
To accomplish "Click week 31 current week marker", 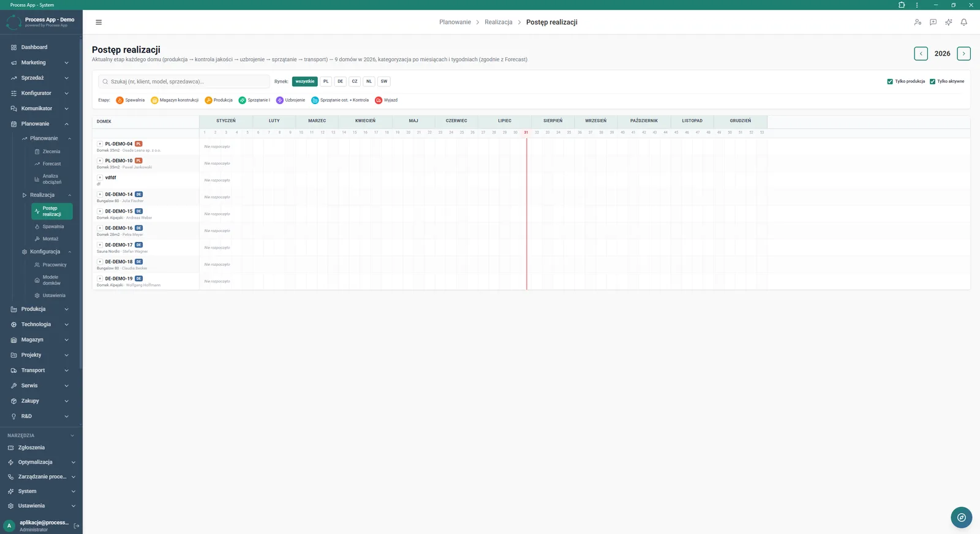I will pos(526,132).
